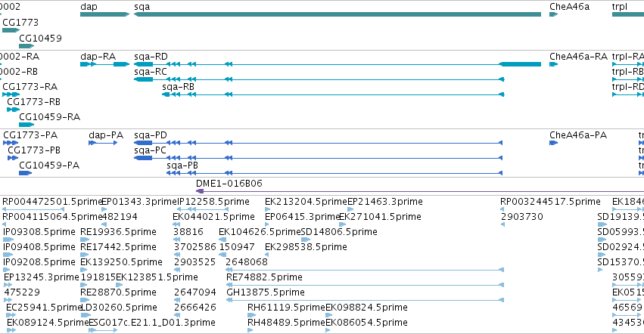Open the RE28870.5prime EST label
The width and height of the screenshot is (644, 334).
tap(118, 292)
